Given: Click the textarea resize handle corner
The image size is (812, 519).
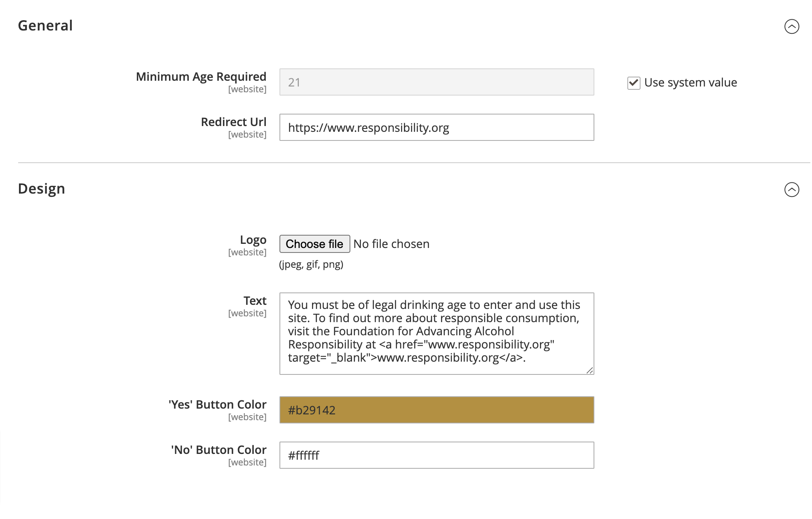Looking at the screenshot, I should [x=590, y=370].
